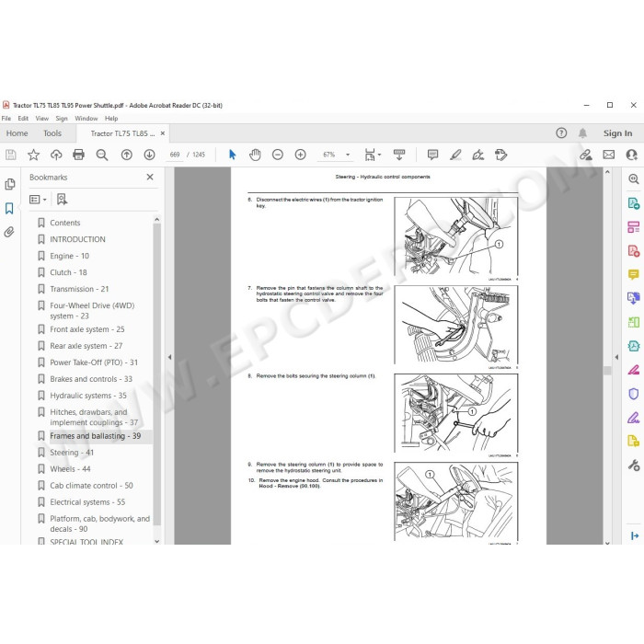Open the Window menu

tap(86, 119)
